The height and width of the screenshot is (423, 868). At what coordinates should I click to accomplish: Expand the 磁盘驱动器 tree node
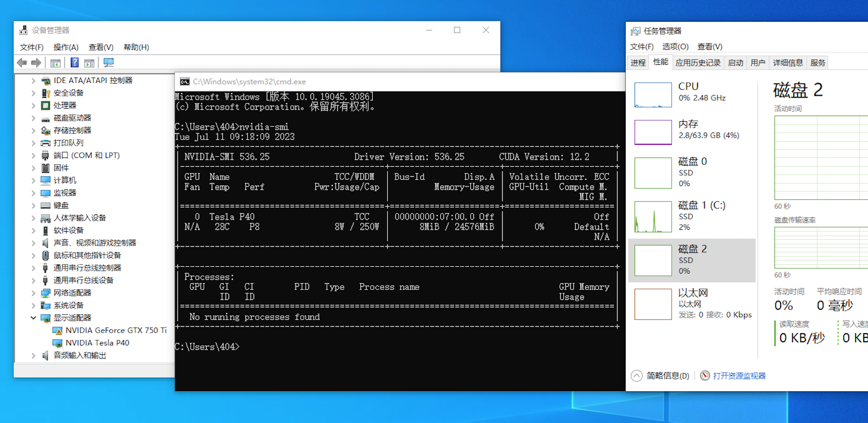pos(33,118)
